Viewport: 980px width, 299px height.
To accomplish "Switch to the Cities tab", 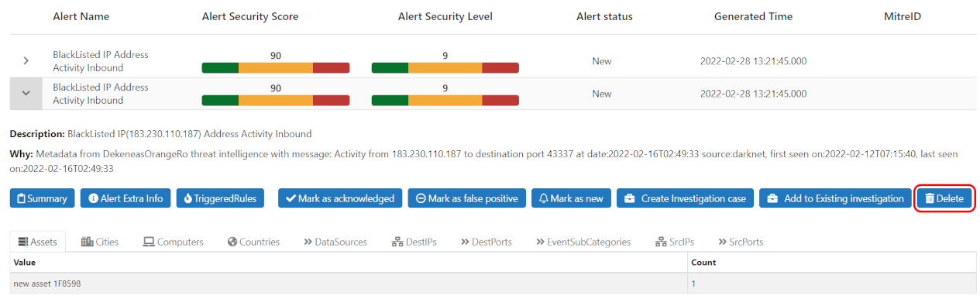I will 100,242.
